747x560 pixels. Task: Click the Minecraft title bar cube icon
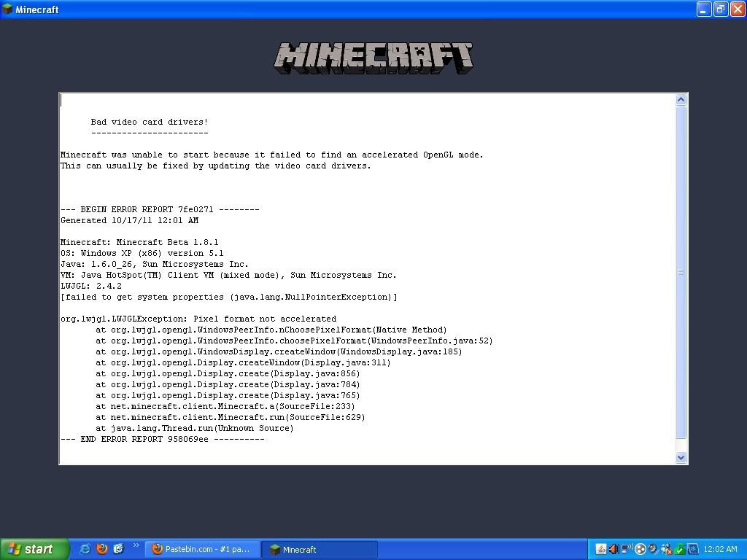(7, 9)
